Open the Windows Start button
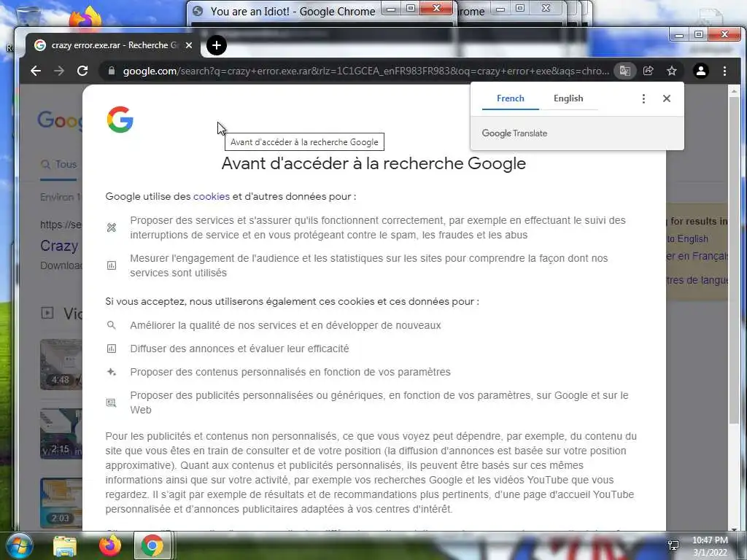Image resolution: width=747 pixels, height=560 pixels. 19,546
